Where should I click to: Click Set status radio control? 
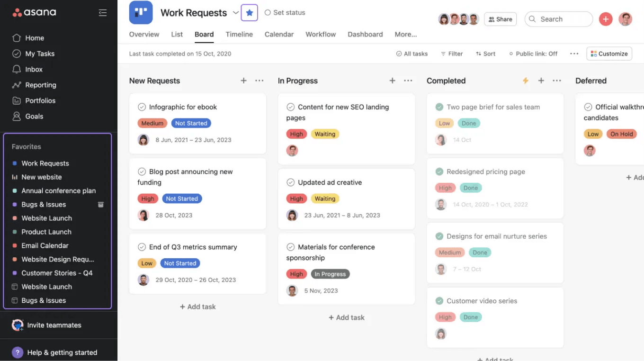click(268, 13)
